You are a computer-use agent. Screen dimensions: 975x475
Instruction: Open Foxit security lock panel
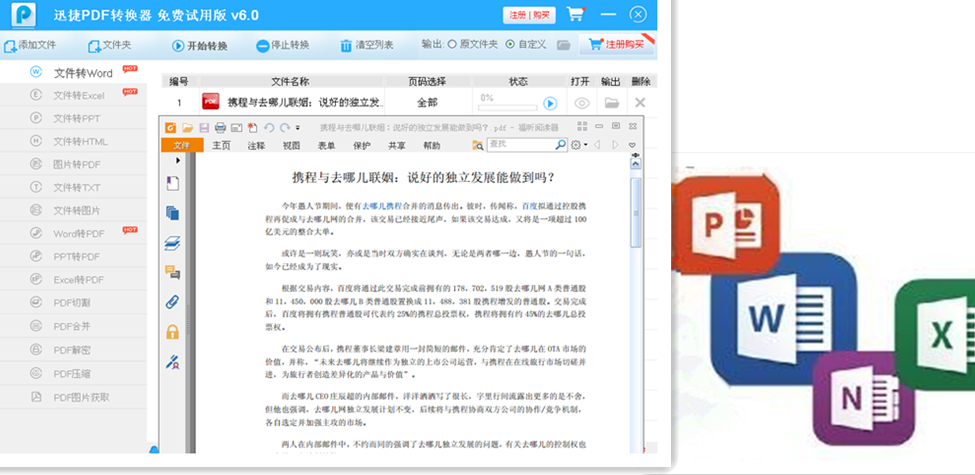tap(172, 331)
